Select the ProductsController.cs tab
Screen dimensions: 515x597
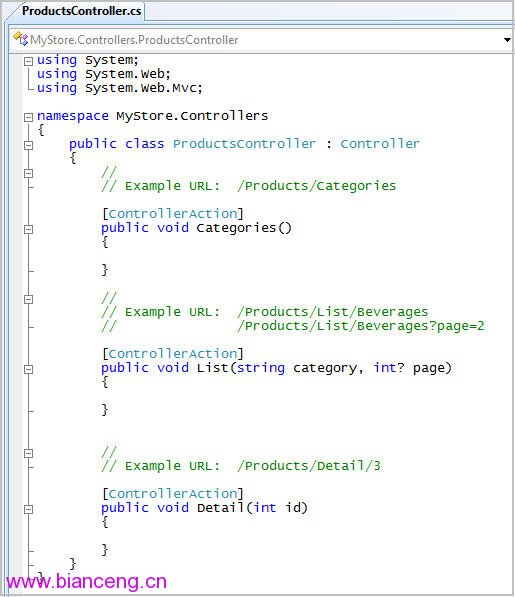81,11
